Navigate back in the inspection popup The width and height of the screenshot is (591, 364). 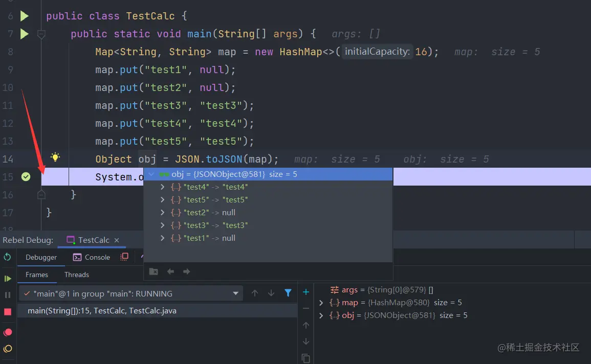coord(171,272)
